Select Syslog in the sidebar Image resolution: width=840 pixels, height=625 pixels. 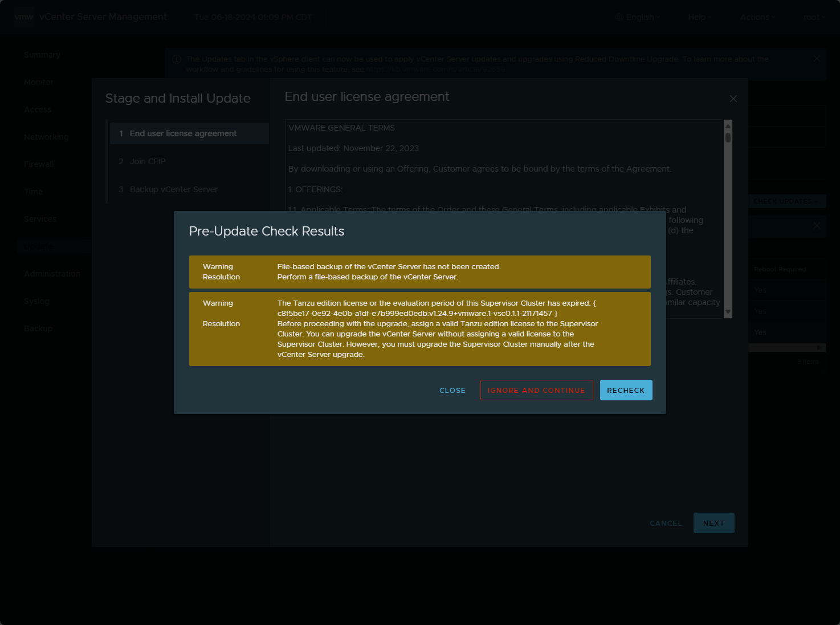coord(36,301)
